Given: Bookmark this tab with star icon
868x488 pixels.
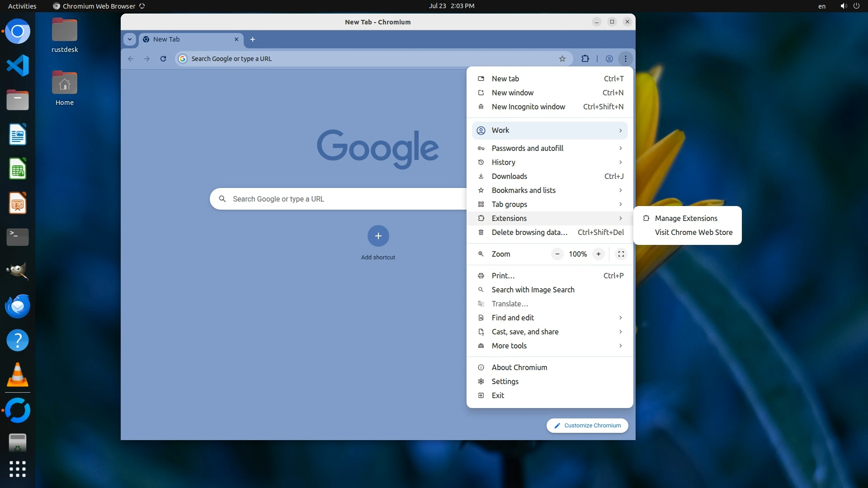Looking at the screenshot, I should (x=562, y=59).
